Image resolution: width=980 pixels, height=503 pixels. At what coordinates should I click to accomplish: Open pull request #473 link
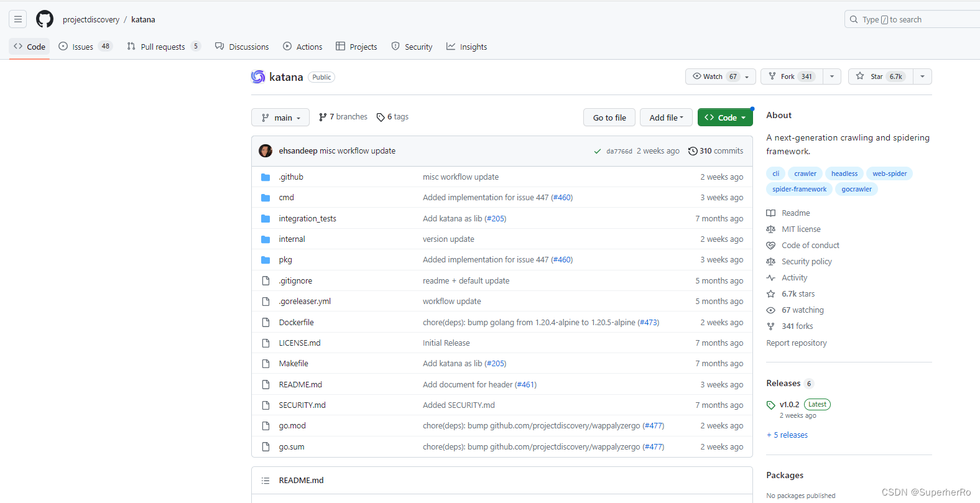649,323
